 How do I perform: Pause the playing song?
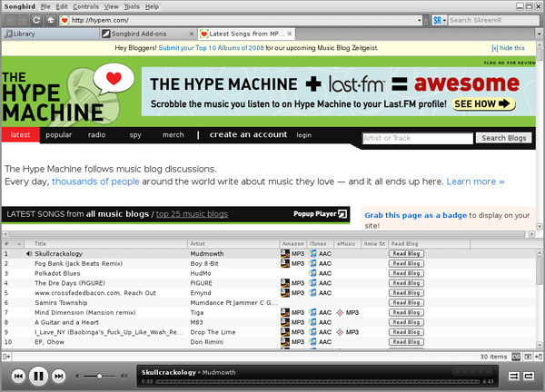38,376
